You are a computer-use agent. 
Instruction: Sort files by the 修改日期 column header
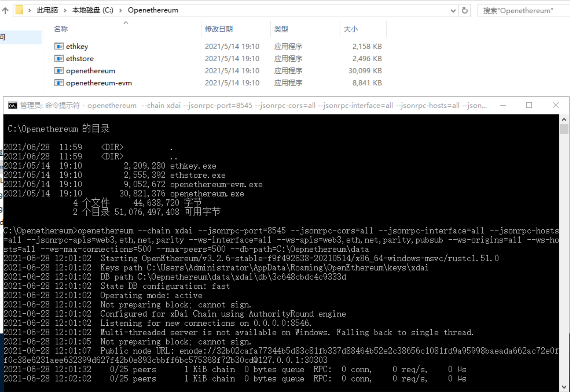(218, 29)
